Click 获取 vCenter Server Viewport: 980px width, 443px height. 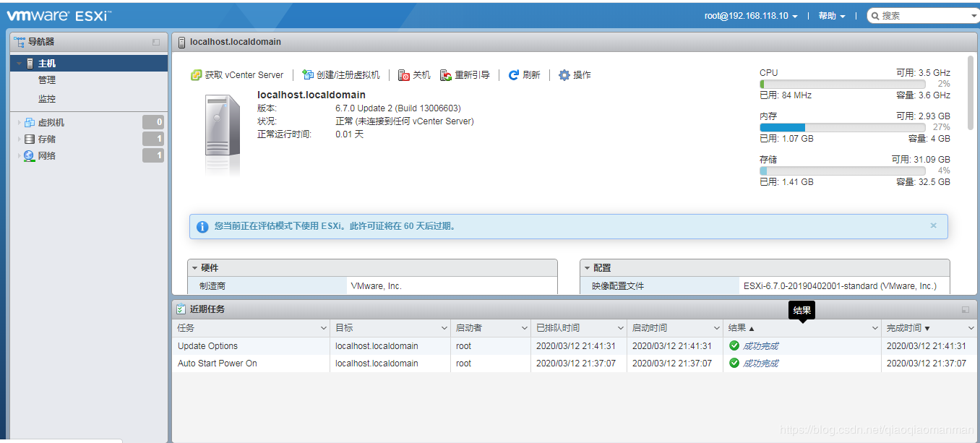tap(237, 75)
